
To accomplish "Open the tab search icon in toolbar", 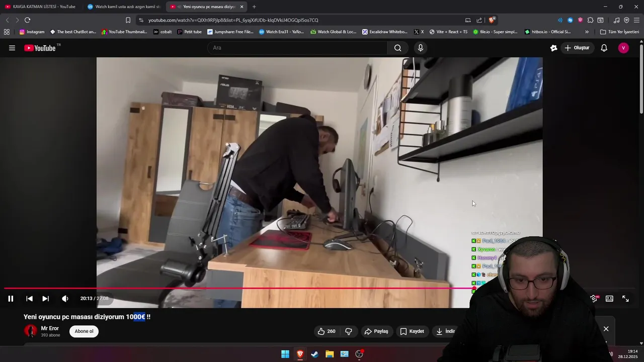I will click(x=600, y=20).
